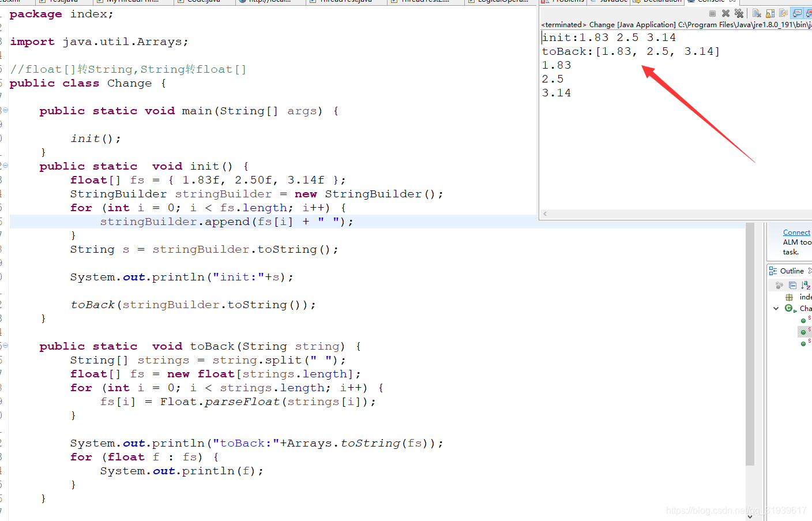Click the console line 'toBack:[1.83, 2.5, 3.14]'
The width and height of the screenshot is (812, 521).
(x=631, y=51)
